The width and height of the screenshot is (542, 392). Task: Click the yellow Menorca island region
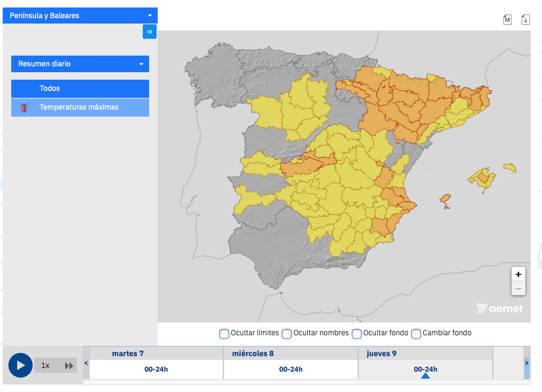[510, 168]
